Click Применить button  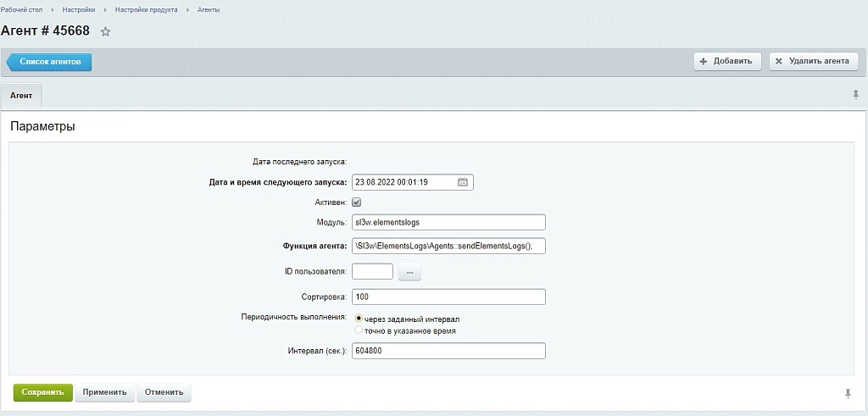[104, 392]
